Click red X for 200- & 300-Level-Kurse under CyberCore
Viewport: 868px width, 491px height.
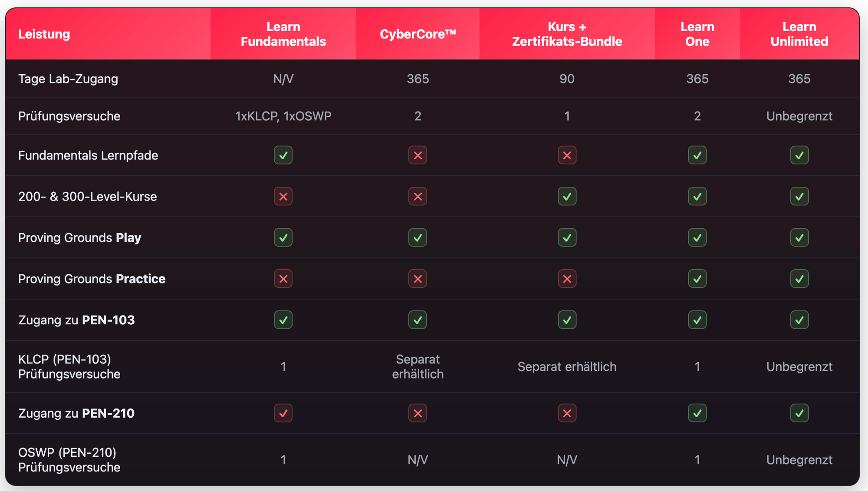point(418,196)
